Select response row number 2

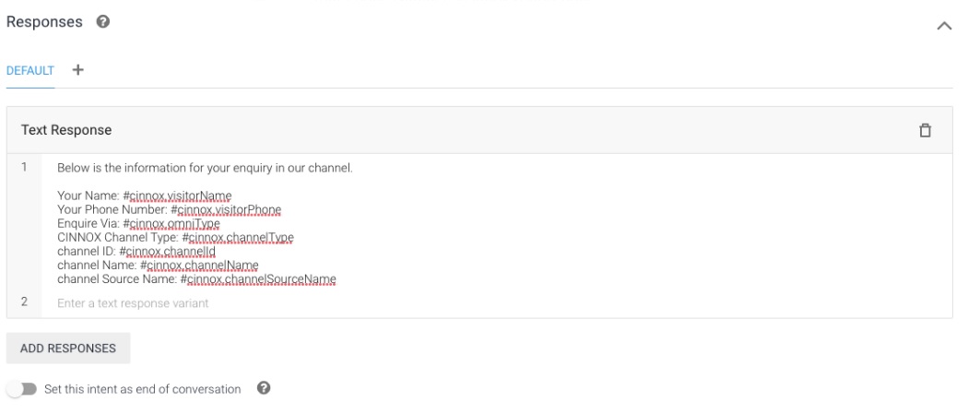click(24, 302)
